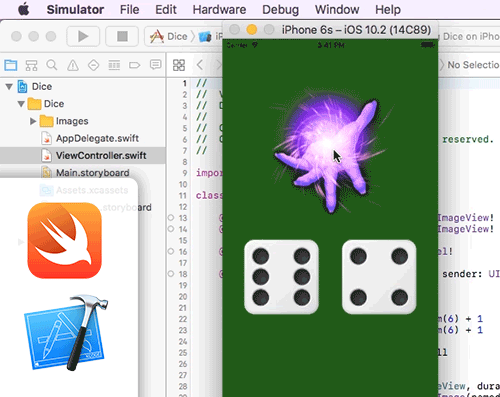This screenshot has width=500, height=397.
Task: Go back in editor history
Action: (200, 65)
